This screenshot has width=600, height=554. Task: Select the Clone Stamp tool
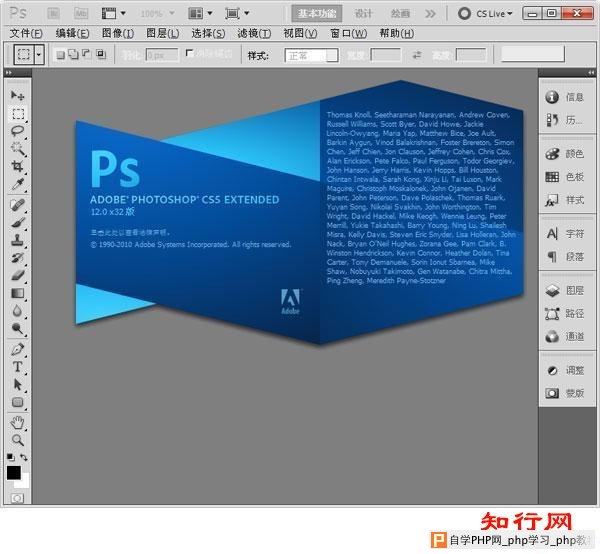tap(17, 240)
